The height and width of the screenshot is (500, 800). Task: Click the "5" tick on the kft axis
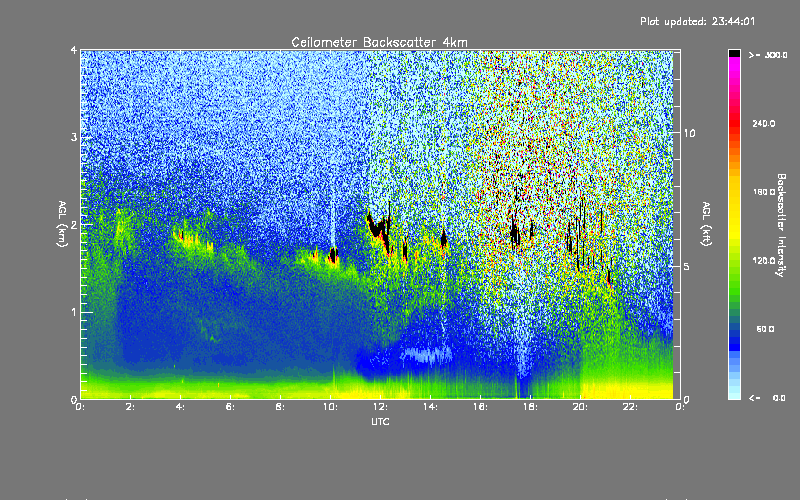click(687, 267)
